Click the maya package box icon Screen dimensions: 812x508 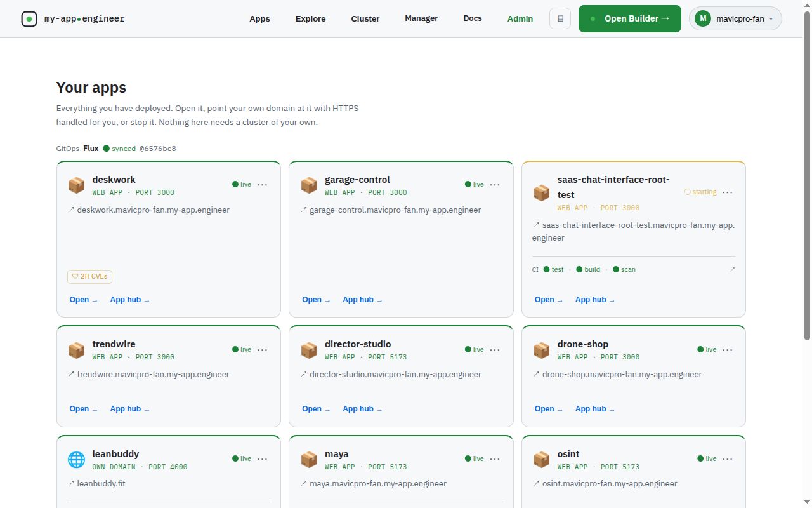pyautogui.click(x=309, y=460)
